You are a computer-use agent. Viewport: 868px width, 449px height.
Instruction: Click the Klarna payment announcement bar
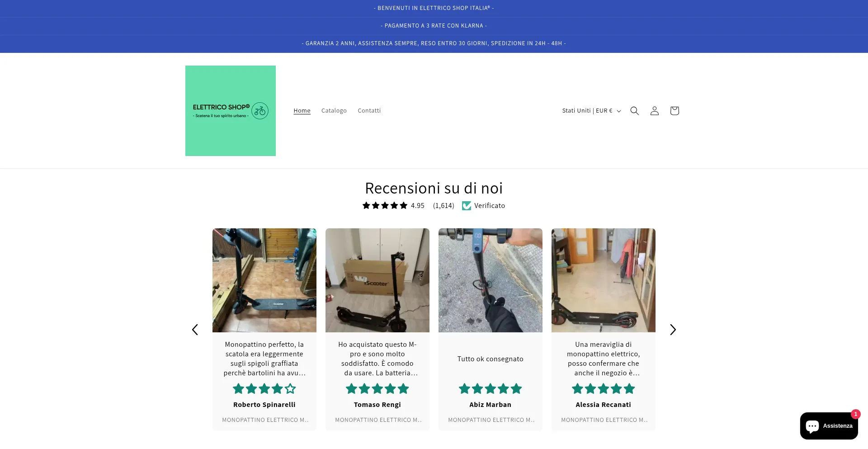pyautogui.click(x=434, y=26)
